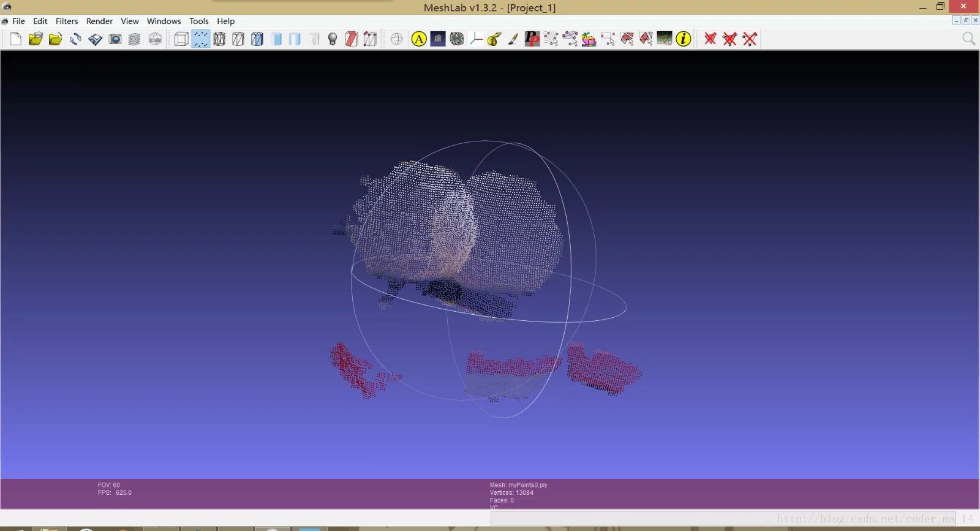980x531 pixels.
Task: Click 'Mesh: myPoints0.ply' status text
Action: click(x=519, y=485)
